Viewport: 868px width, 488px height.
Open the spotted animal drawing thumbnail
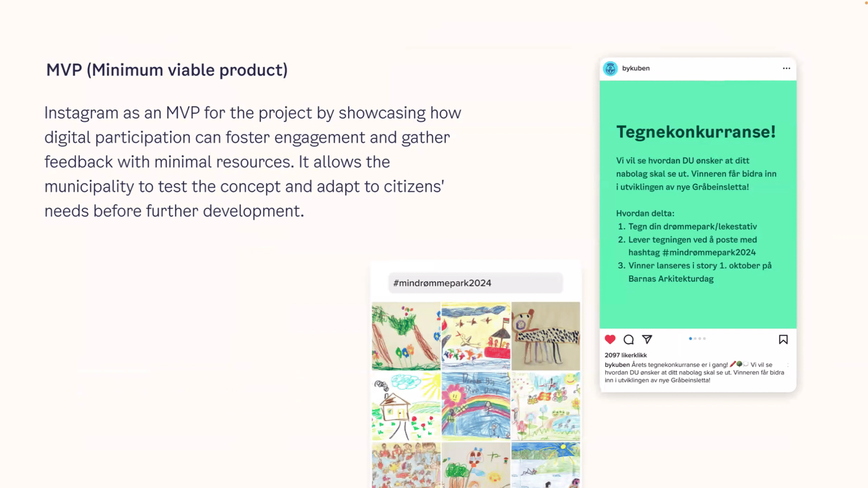546,336
